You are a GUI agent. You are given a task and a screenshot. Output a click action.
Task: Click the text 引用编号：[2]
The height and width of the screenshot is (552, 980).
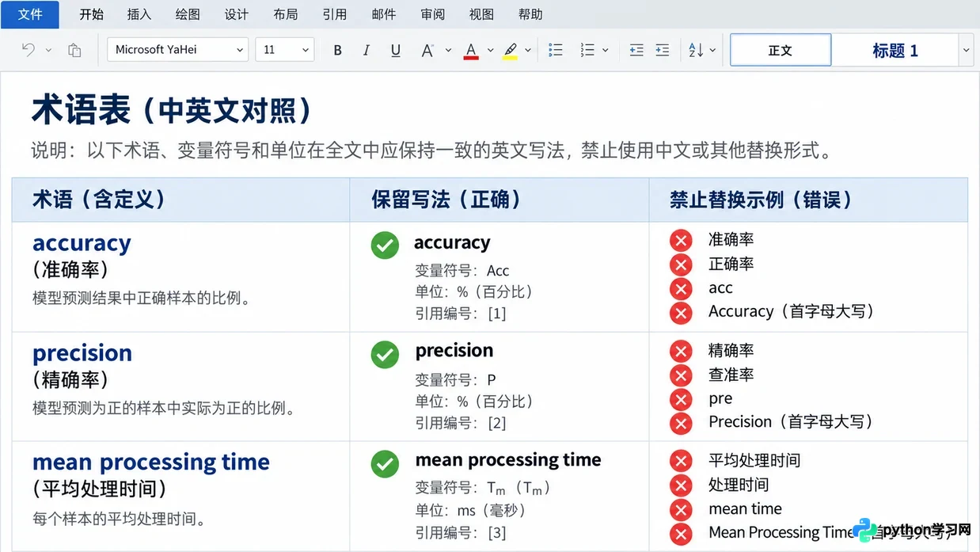(461, 423)
